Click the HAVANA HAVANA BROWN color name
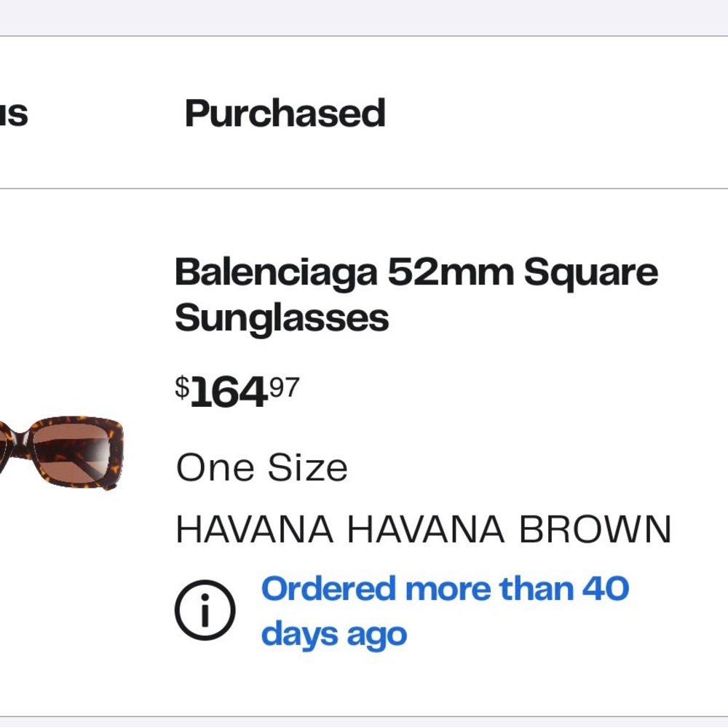 (424, 529)
